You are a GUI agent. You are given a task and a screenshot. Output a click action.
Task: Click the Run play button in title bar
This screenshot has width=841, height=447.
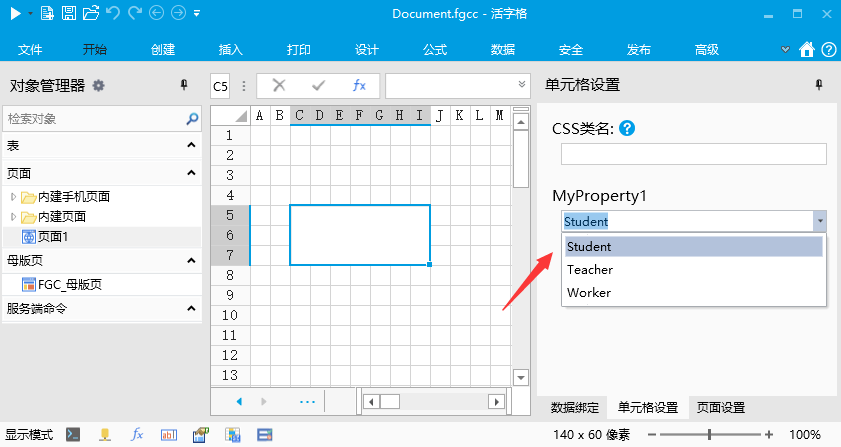click(x=16, y=13)
